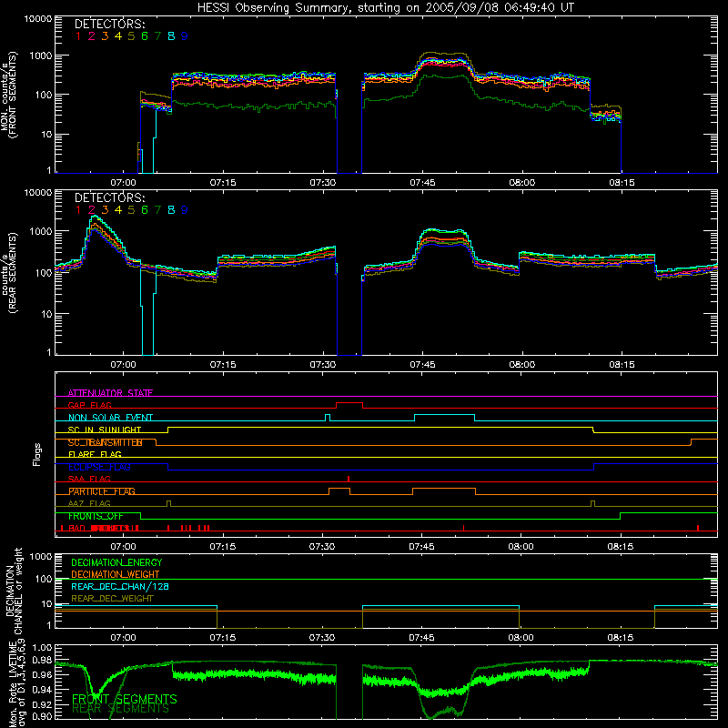This screenshot has width=728, height=728.
Task: Select detector 8 in front segments legend
Action: (x=171, y=36)
